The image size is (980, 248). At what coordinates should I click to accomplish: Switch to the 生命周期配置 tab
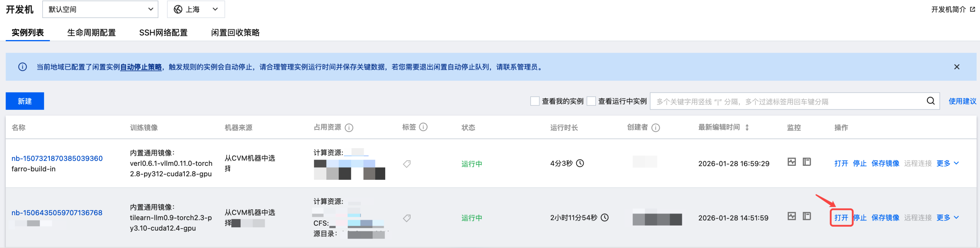click(x=91, y=33)
